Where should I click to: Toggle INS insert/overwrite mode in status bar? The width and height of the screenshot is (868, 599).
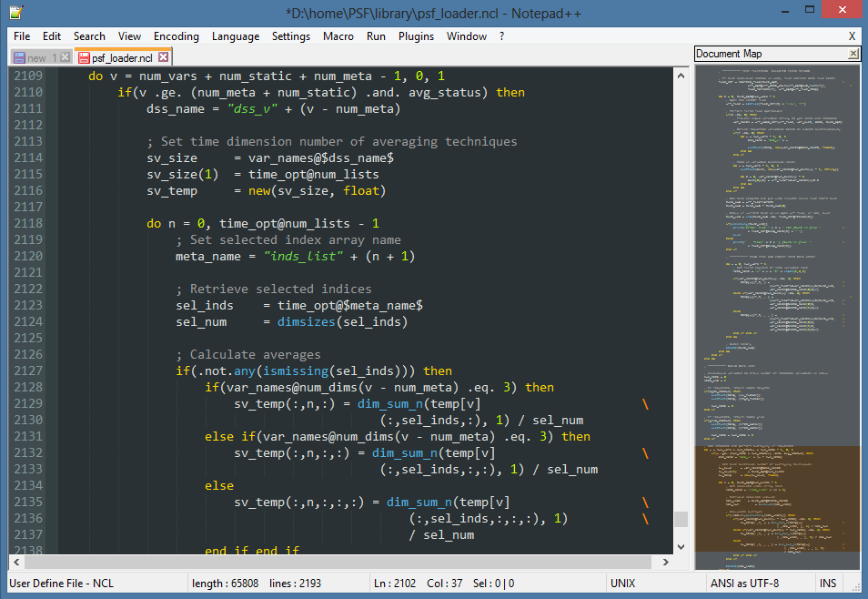click(x=828, y=583)
